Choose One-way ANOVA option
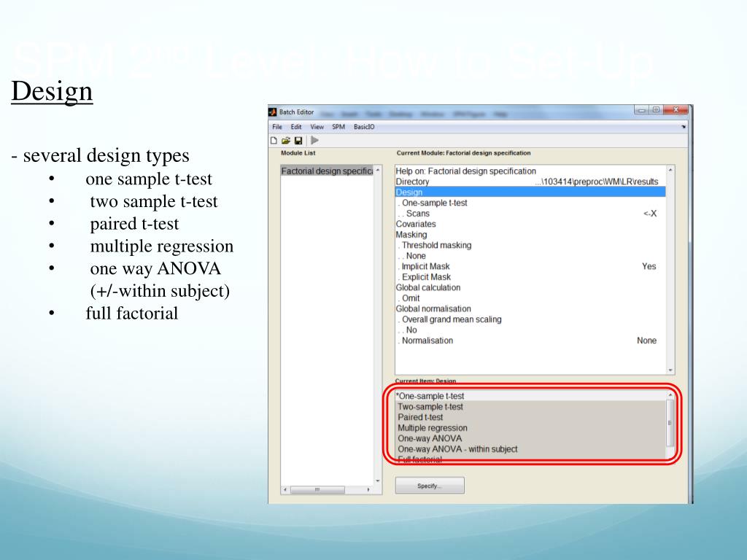This screenshot has width=747, height=560. point(530,438)
